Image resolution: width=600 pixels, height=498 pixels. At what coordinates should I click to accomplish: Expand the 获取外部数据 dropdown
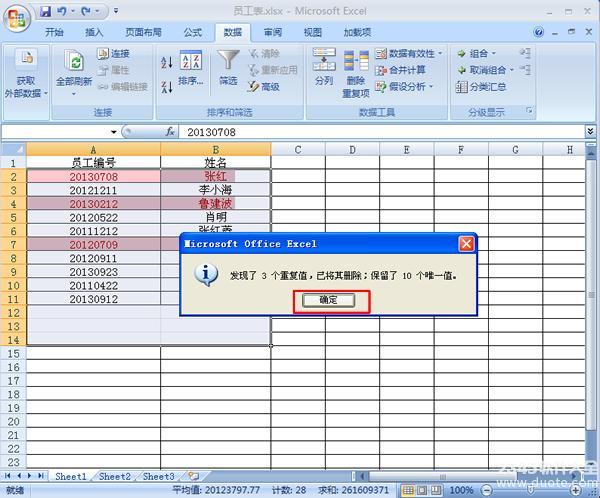[25, 86]
